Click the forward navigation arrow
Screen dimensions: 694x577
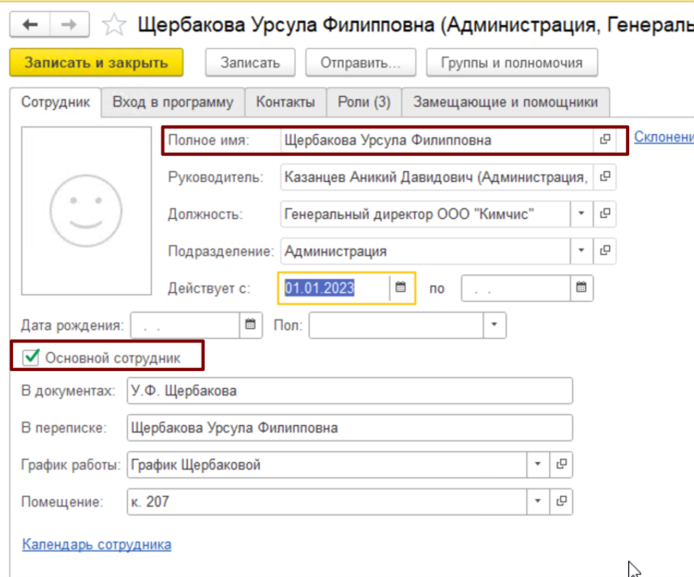point(67,24)
